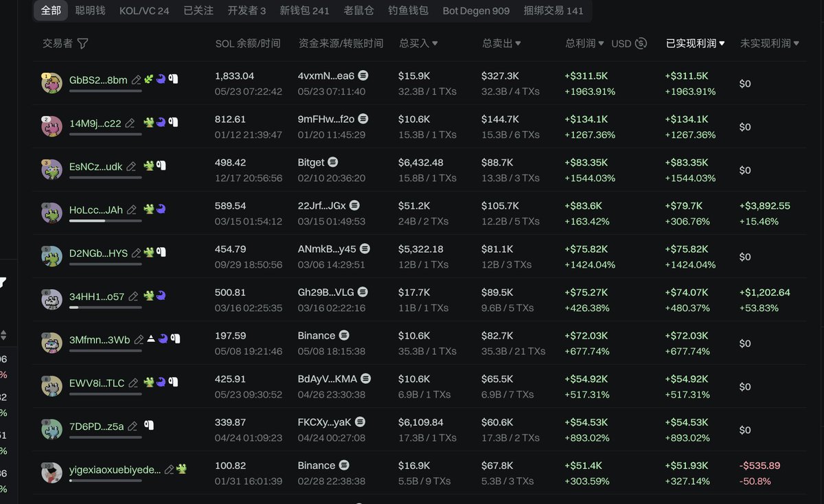The height and width of the screenshot is (504, 824).
Task: Sort by 未实现利润 column
Action: [769, 43]
